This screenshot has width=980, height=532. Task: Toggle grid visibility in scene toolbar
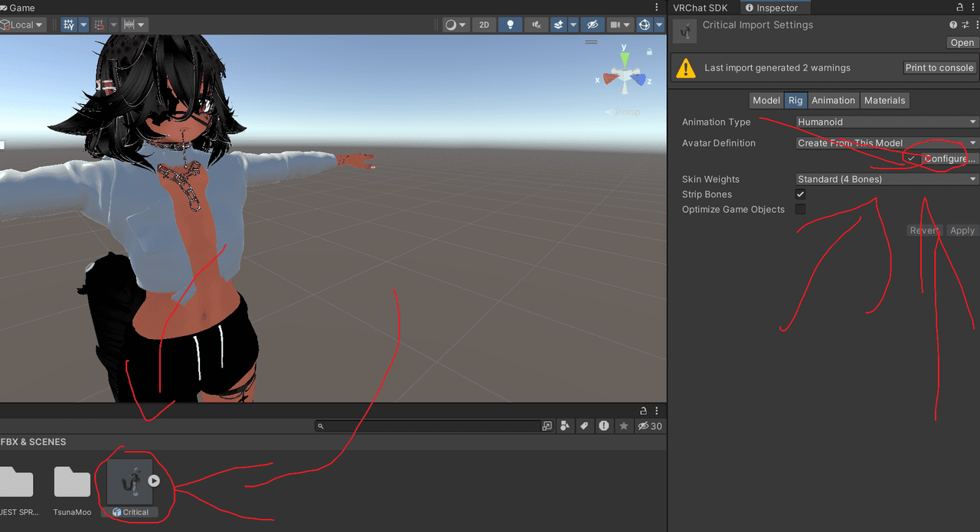tap(69, 24)
